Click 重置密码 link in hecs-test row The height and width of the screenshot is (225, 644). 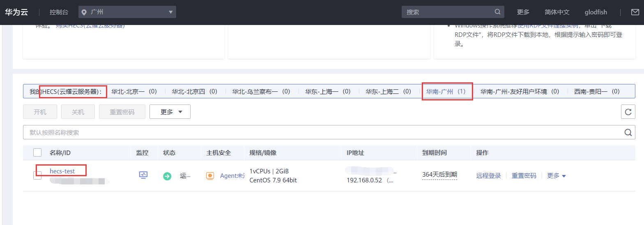[524, 175]
